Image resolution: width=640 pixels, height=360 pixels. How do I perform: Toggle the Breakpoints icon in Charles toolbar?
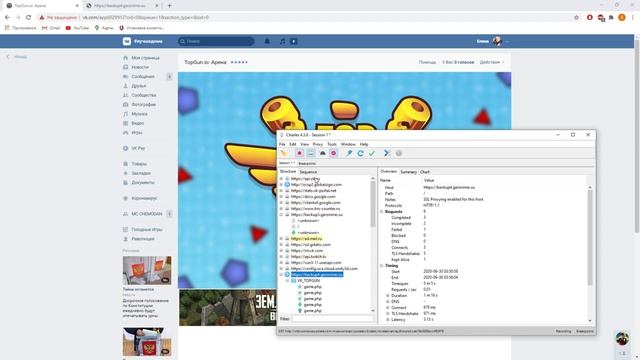(x=333, y=153)
